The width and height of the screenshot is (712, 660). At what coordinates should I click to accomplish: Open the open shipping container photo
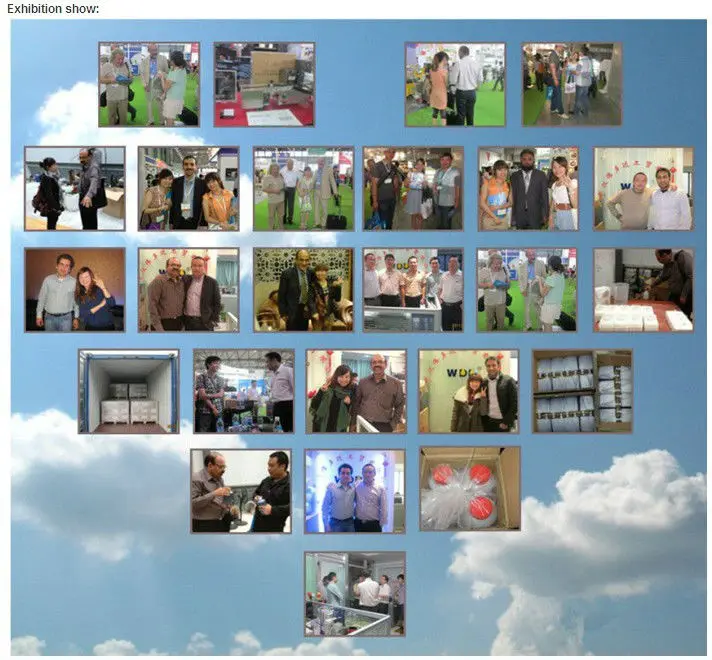pyautogui.click(x=129, y=391)
